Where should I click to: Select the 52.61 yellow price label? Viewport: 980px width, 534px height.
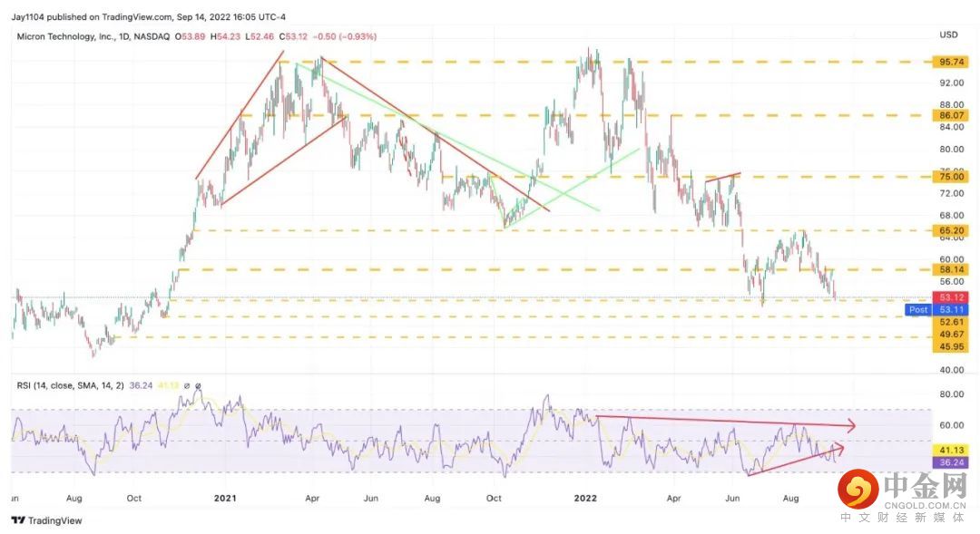point(951,322)
